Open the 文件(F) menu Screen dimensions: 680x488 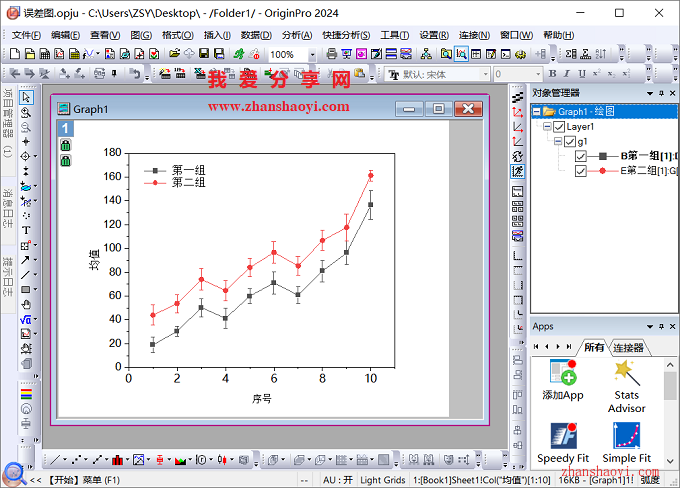point(26,35)
